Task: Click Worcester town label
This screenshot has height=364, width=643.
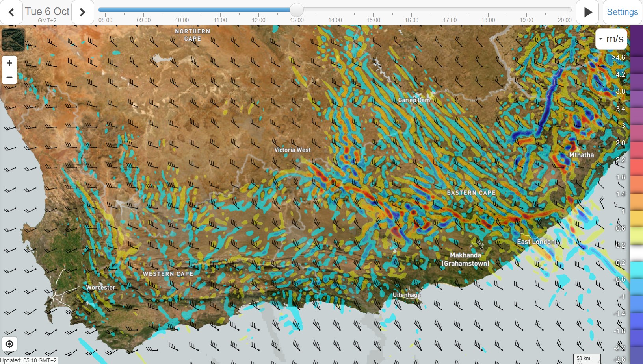Action: [100, 287]
